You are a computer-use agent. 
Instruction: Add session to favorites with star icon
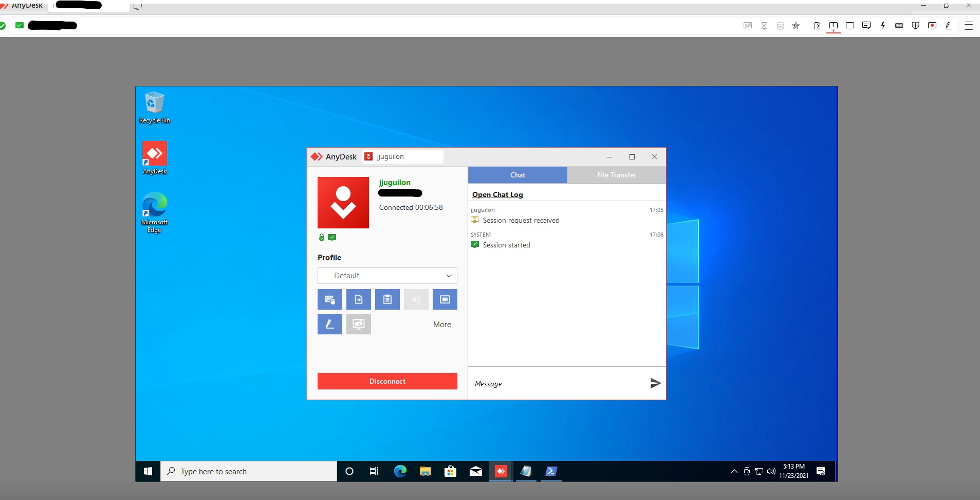point(796,26)
